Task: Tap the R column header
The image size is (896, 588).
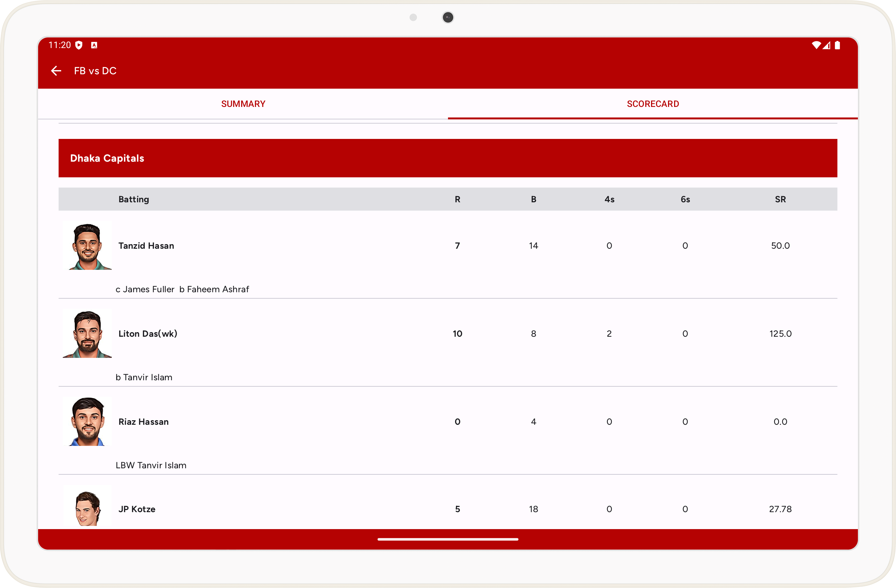Action: [x=457, y=199]
